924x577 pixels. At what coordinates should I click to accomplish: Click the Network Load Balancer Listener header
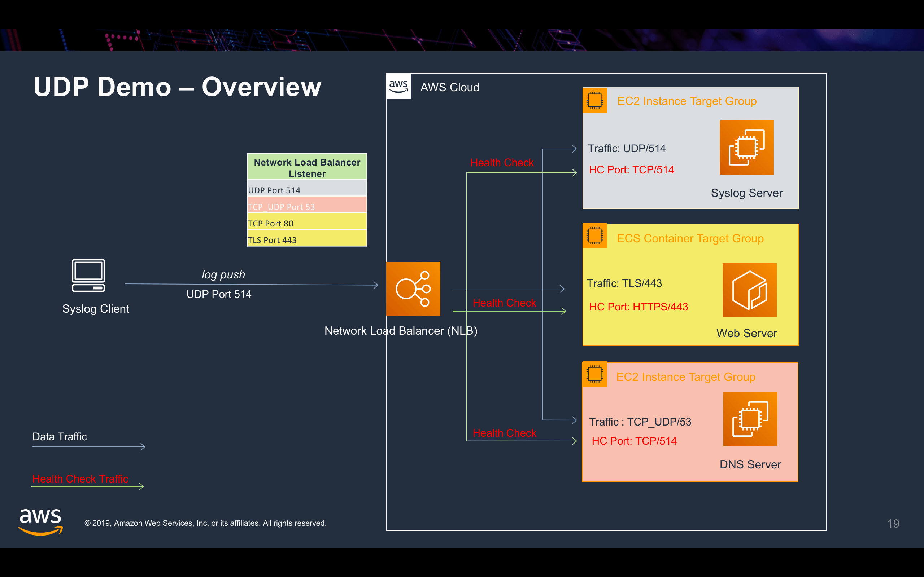(306, 168)
